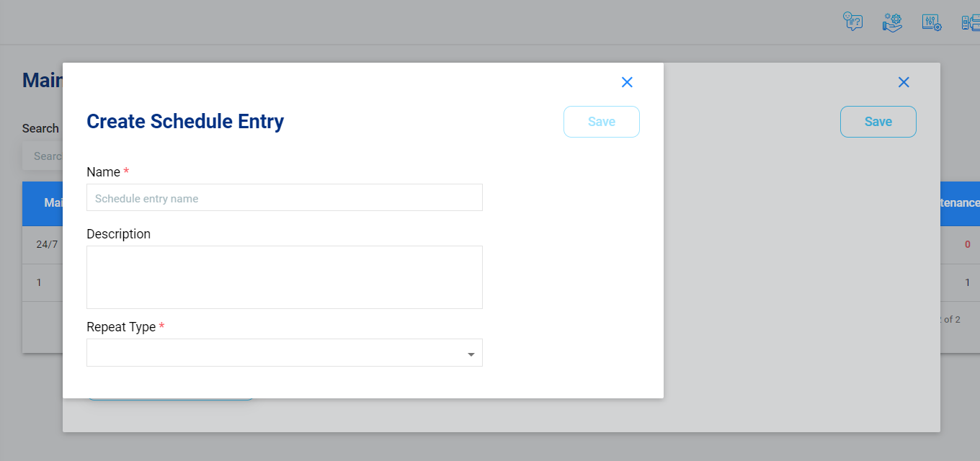
Task: Focus the Schedule entry name field
Action: click(x=285, y=197)
